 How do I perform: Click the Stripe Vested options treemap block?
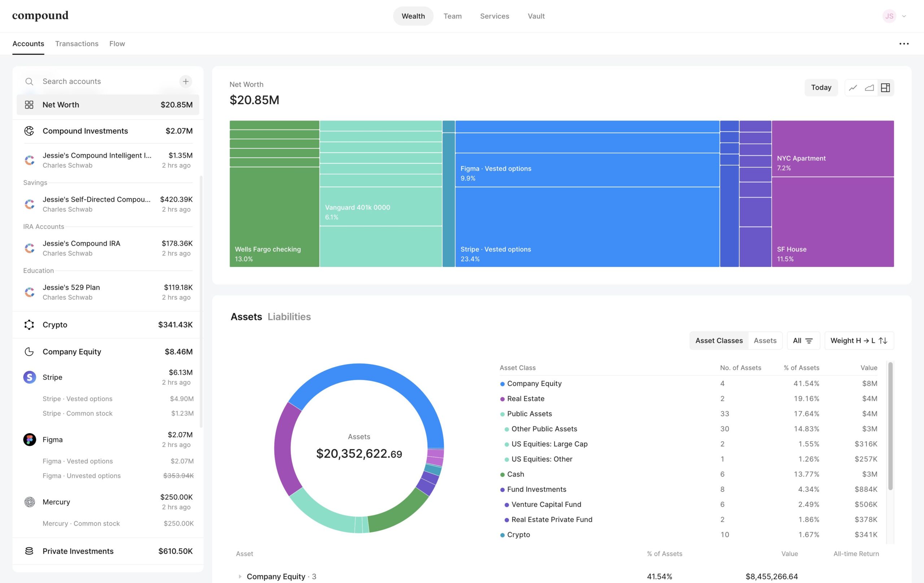coord(587,227)
